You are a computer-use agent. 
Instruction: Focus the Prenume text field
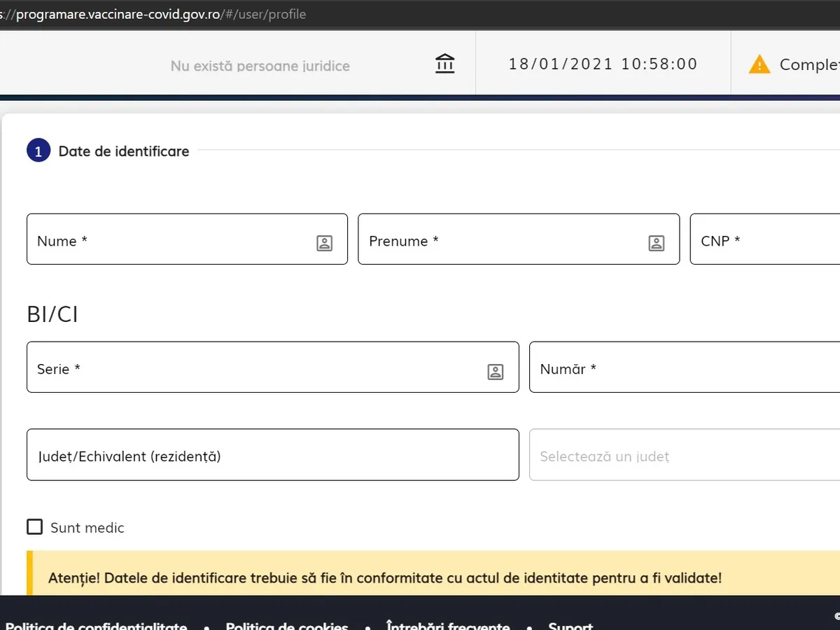(x=500, y=239)
